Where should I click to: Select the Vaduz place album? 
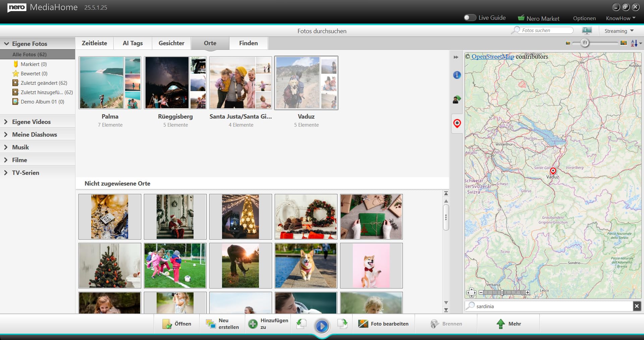click(x=306, y=83)
